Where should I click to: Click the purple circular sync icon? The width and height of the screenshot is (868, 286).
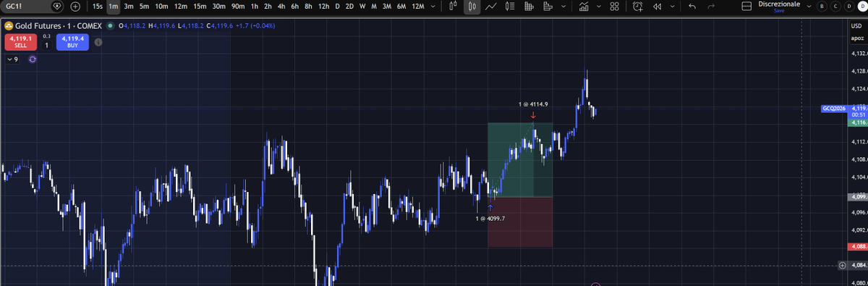click(33, 59)
